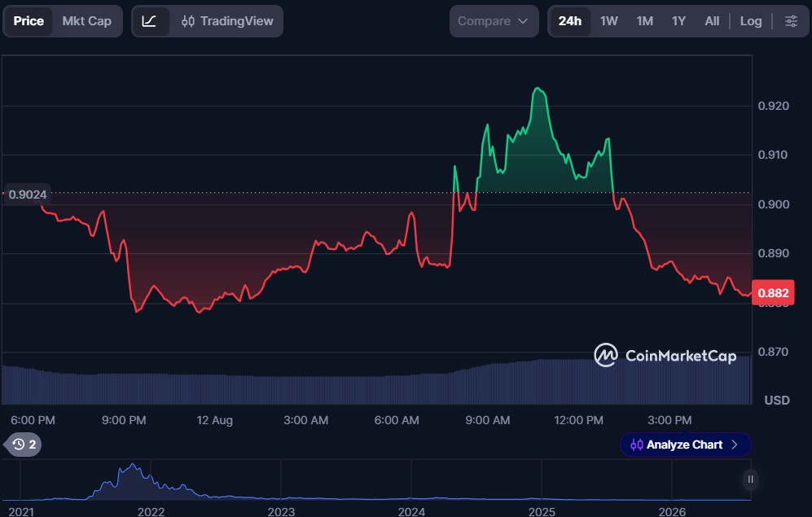
Task: Click the 6:00 AM time axis label
Action: 397,420
